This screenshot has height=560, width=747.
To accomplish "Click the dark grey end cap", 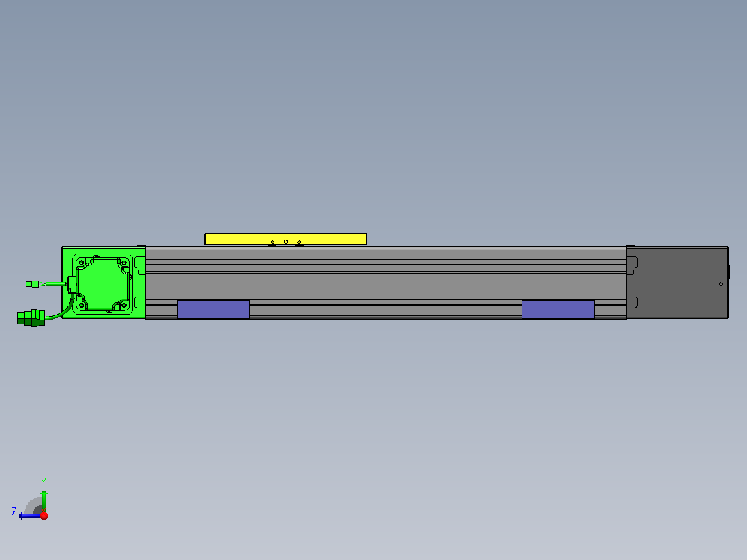I will pos(678,282).
